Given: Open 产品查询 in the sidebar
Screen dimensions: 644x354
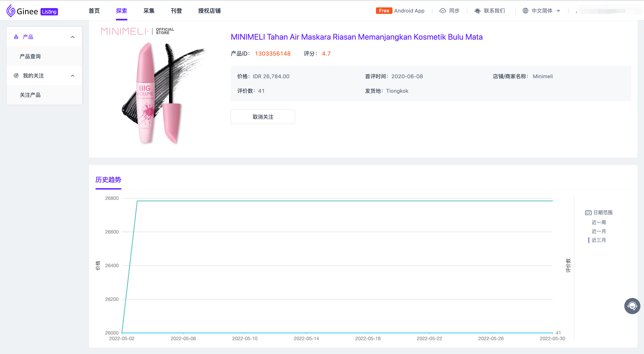Looking at the screenshot, I should click(x=30, y=56).
